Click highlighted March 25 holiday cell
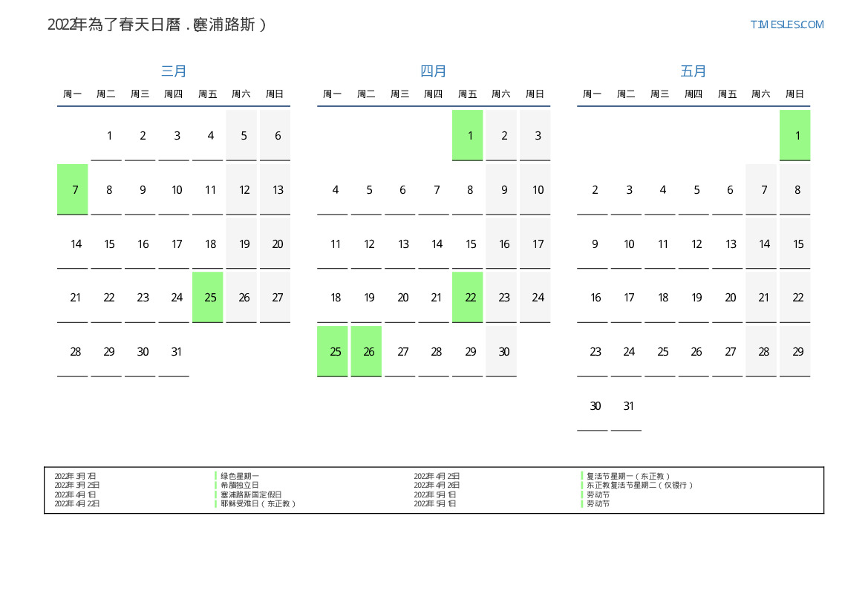Screen dimensions: 868x614 coord(208,297)
